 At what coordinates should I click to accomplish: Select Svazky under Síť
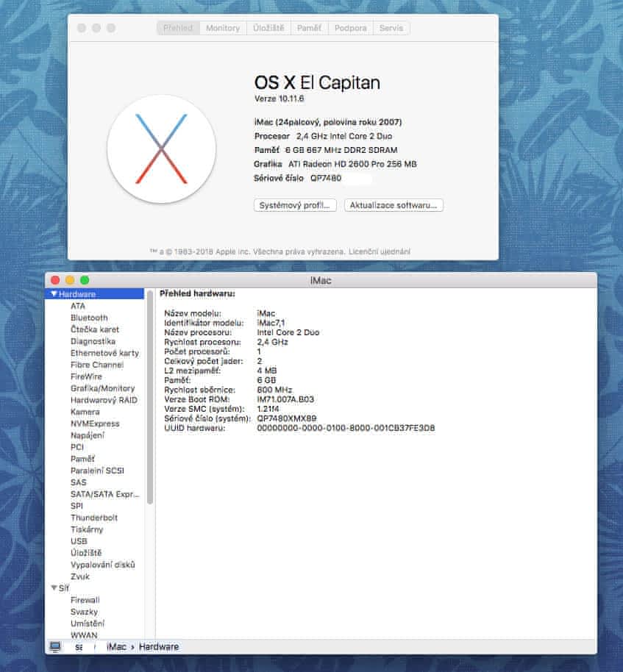84,612
